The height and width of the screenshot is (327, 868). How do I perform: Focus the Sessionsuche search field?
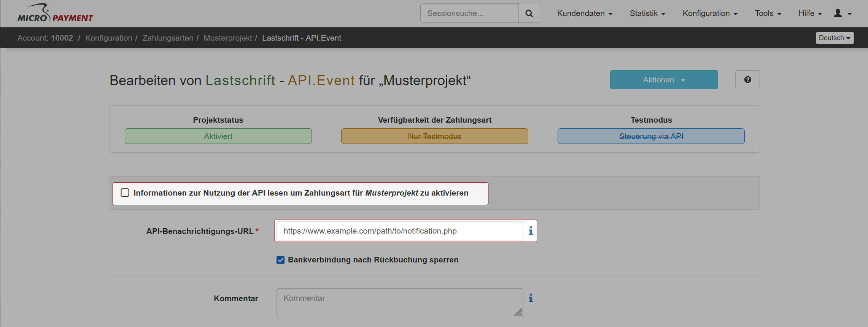pyautogui.click(x=469, y=13)
